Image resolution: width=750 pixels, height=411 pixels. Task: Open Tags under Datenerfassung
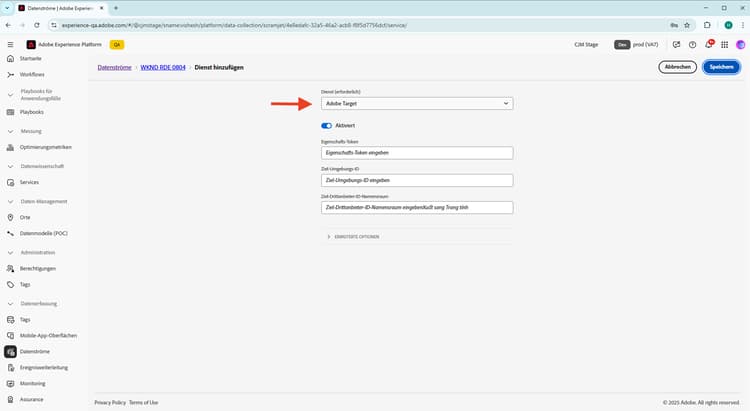[11, 320]
